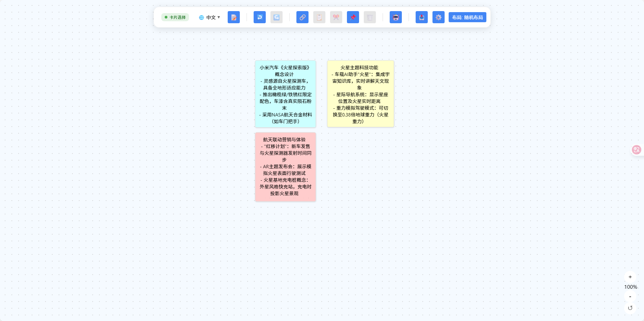Open the AI robot assistant
The image size is (644, 321).
tap(396, 17)
